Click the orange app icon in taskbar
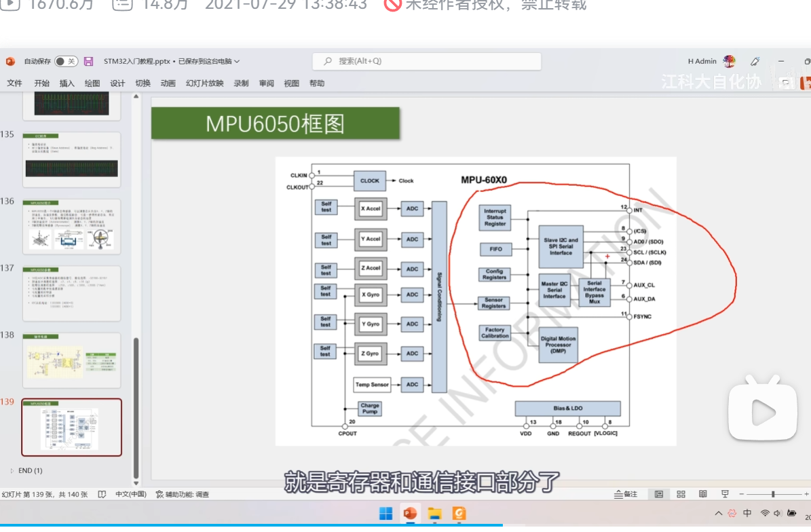811x532 pixels. (x=459, y=514)
